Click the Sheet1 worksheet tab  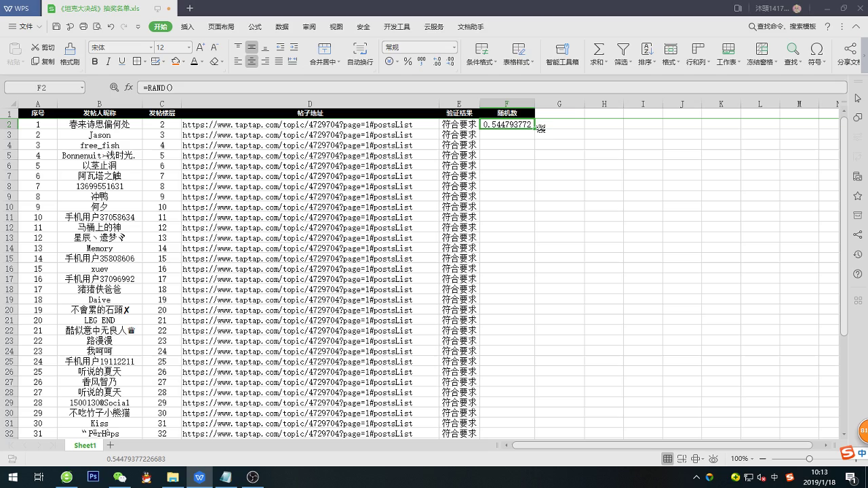pyautogui.click(x=85, y=445)
